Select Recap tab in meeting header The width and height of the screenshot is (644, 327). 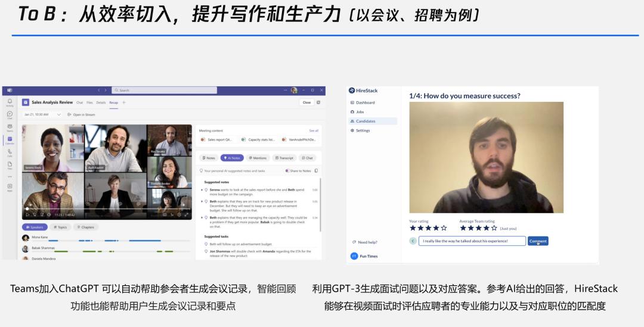pyautogui.click(x=114, y=102)
